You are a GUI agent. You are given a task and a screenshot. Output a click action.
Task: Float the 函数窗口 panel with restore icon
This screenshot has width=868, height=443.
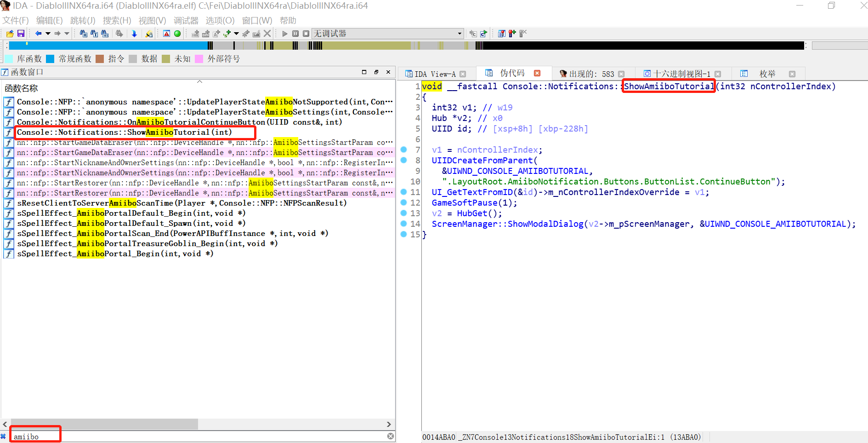click(376, 72)
